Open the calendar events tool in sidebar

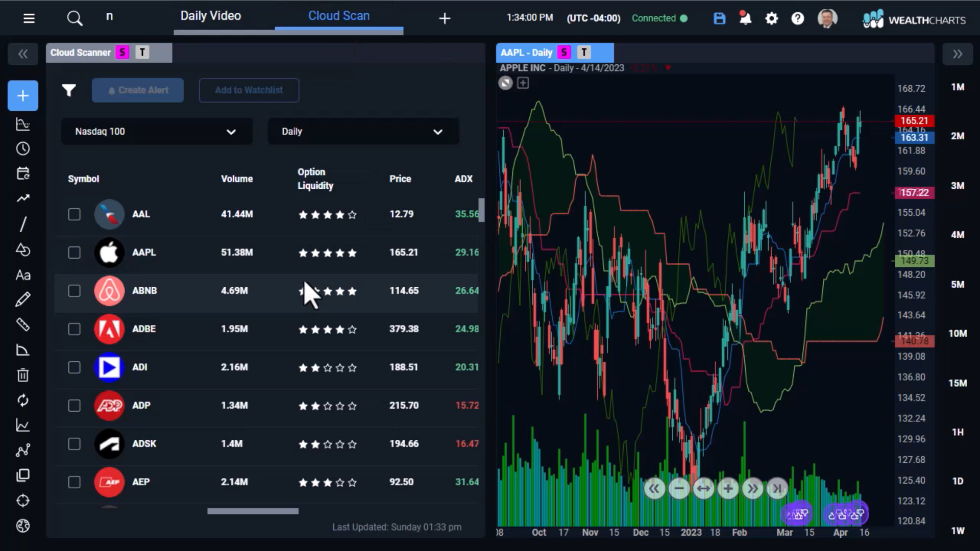click(23, 173)
